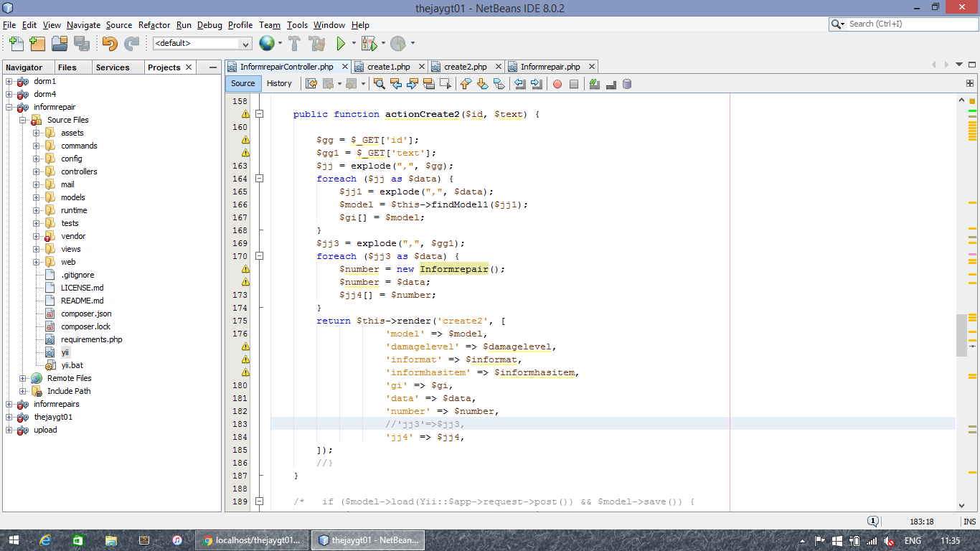
Task: Open the Refactor menu
Action: tap(154, 24)
